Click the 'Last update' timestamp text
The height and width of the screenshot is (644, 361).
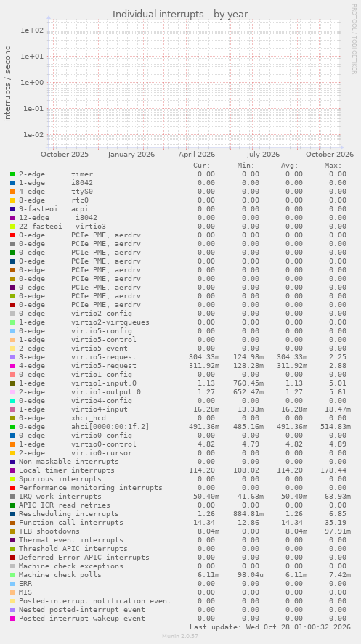pyautogui.click(x=270, y=627)
